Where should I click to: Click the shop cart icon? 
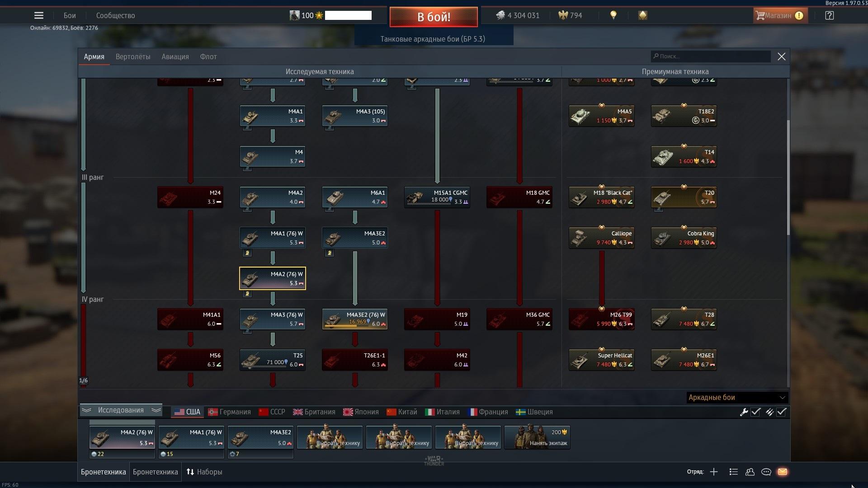tap(759, 15)
